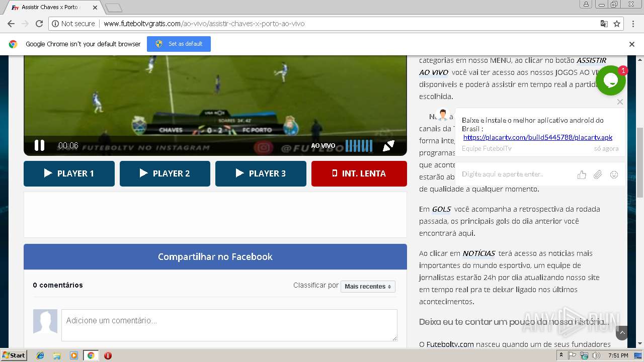
Task: Open the media player taskbar icon
Action: pyautogui.click(x=74, y=355)
